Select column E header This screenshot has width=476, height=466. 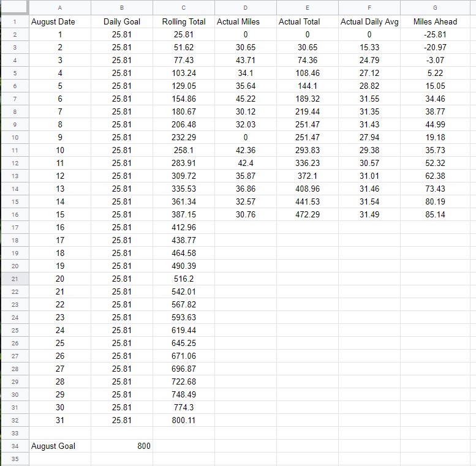(x=307, y=7)
